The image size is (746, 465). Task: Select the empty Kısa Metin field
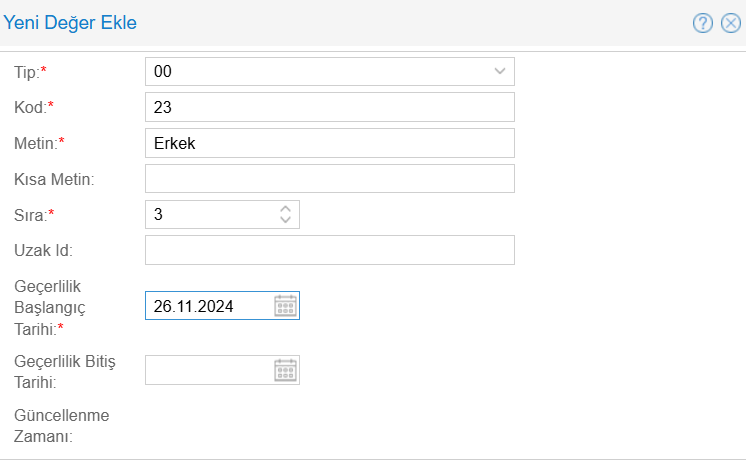tap(330, 179)
